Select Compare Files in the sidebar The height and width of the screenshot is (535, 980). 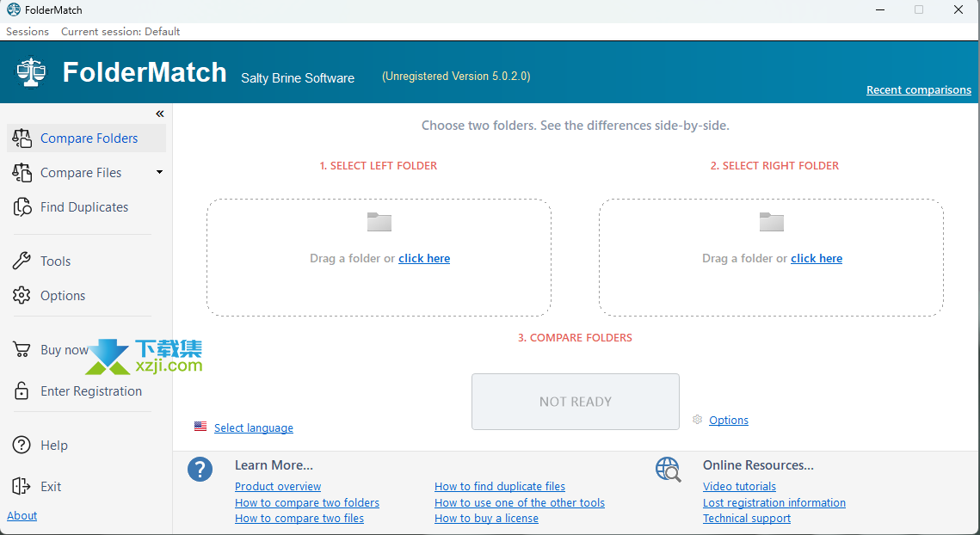(x=81, y=173)
